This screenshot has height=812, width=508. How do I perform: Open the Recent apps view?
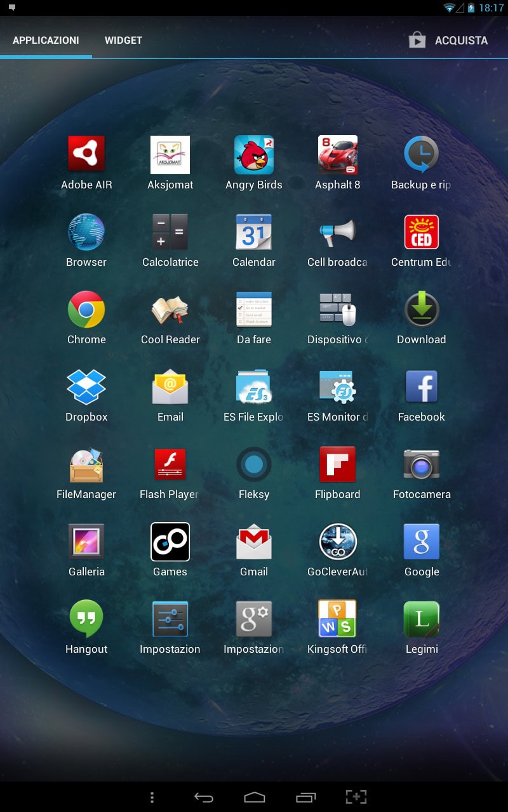click(305, 797)
